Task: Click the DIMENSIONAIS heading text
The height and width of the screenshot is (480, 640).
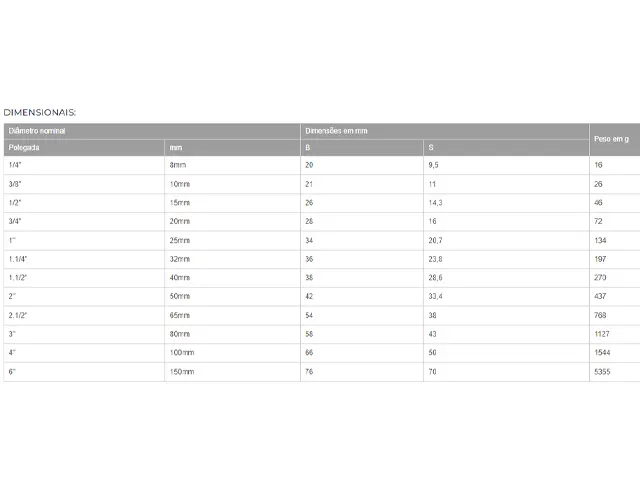Action: pos(40,113)
